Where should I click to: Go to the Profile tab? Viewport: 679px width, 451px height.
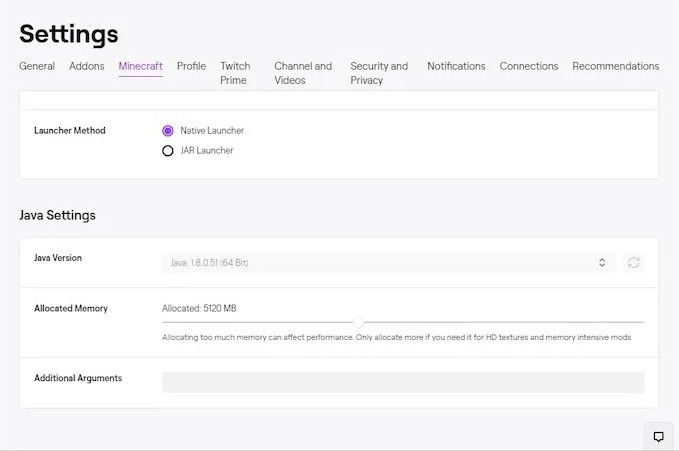pyautogui.click(x=191, y=66)
